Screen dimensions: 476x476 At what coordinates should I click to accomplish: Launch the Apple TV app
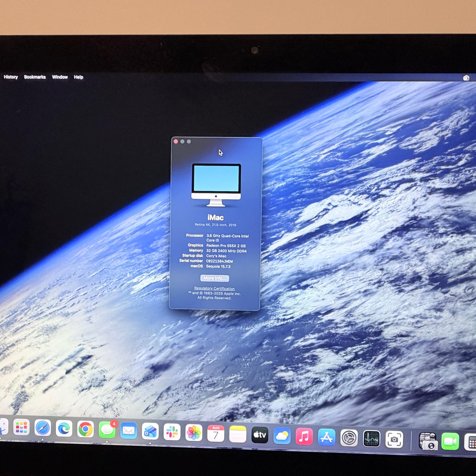(260, 435)
